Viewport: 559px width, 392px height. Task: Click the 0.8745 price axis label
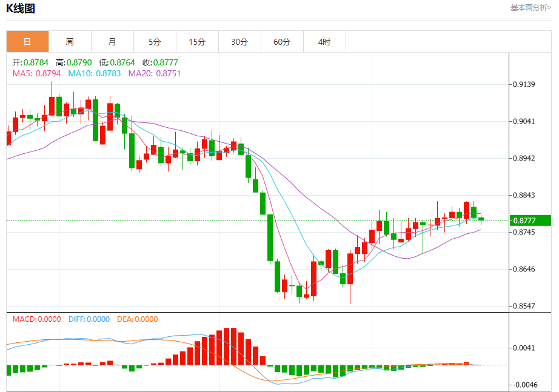pos(524,232)
